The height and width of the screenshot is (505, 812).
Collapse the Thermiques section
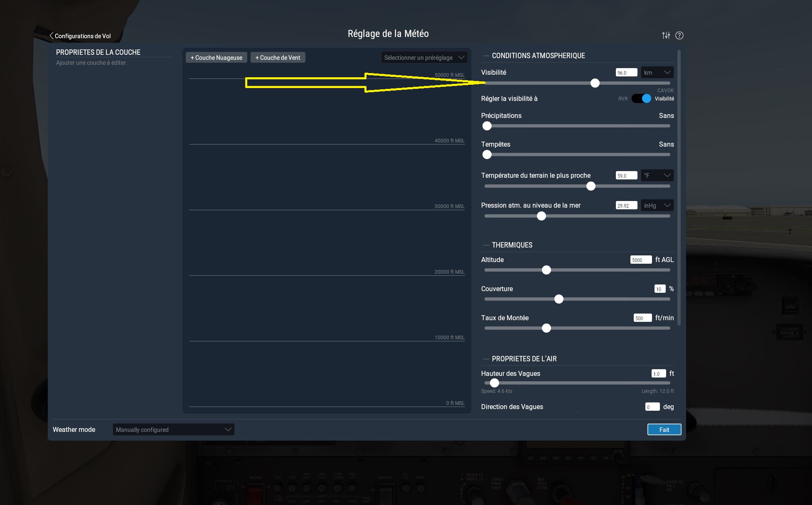pos(486,245)
